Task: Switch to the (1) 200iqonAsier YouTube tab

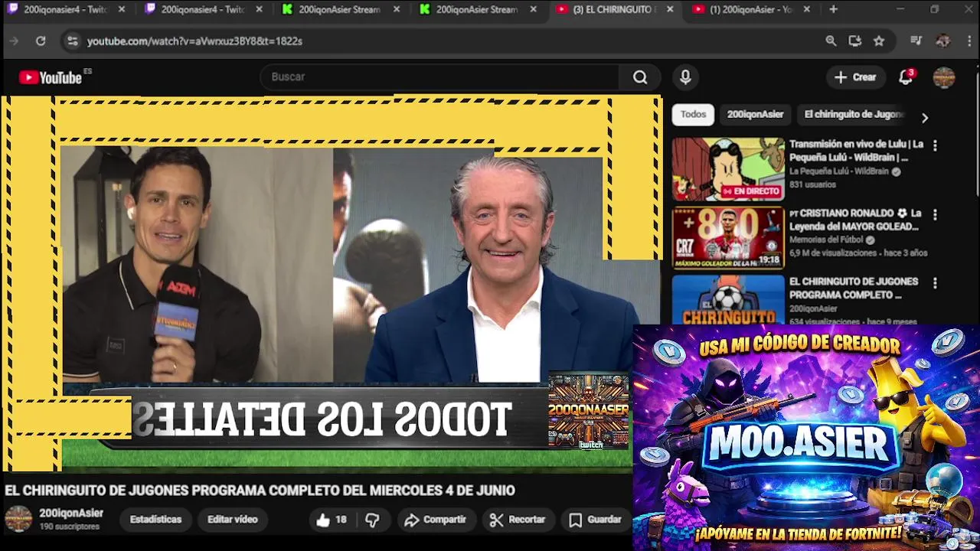Action: [x=750, y=9]
